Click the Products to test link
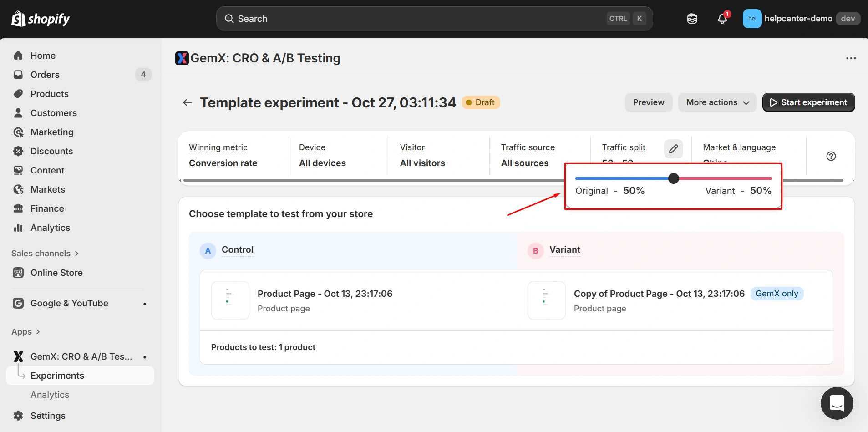 pyautogui.click(x=263, y=347)
